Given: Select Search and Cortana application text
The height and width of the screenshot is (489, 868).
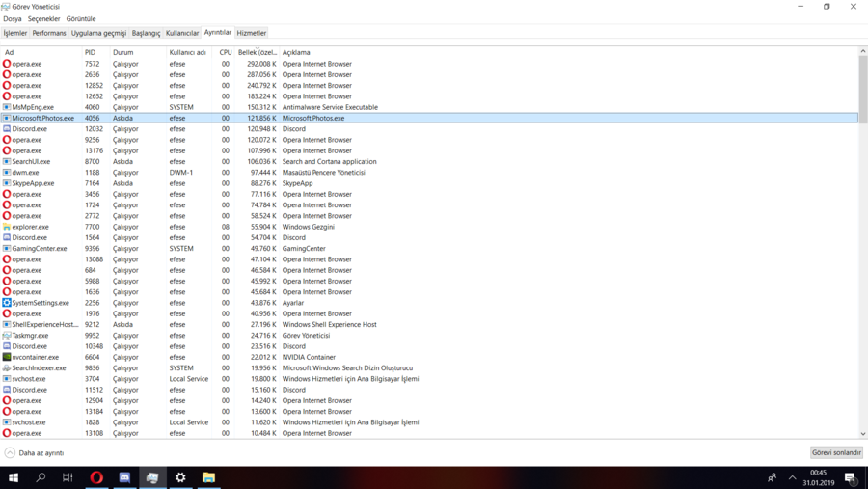Looking at the screenshot, I should [x=329, y=162].
